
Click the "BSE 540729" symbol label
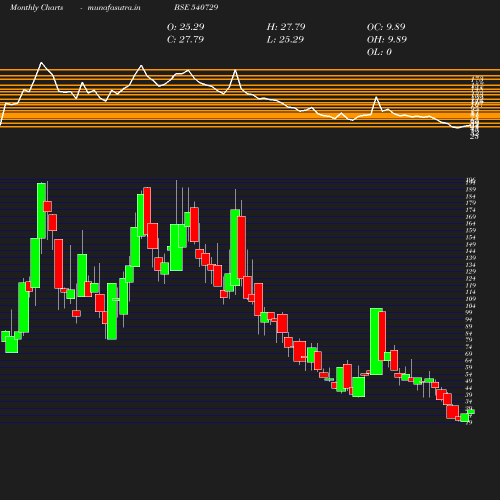point(196,7)
